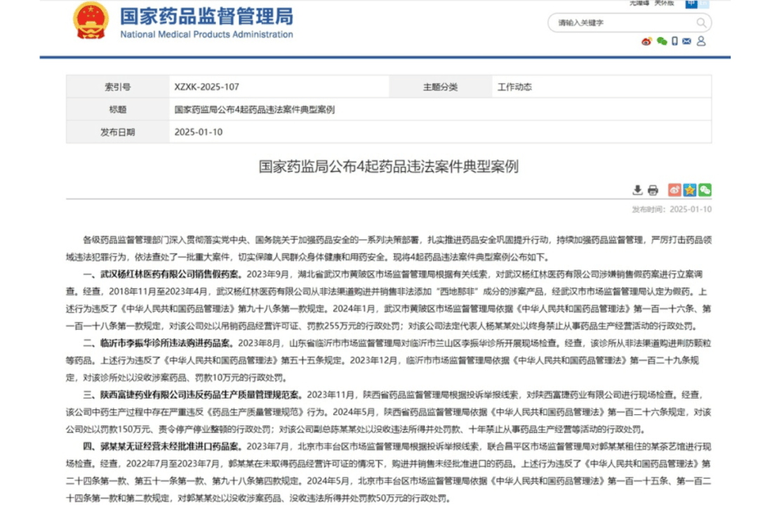Viewport: 758px width, 532px height.
Task: Switch language to 中 Chinese
Action: (691, 4)
